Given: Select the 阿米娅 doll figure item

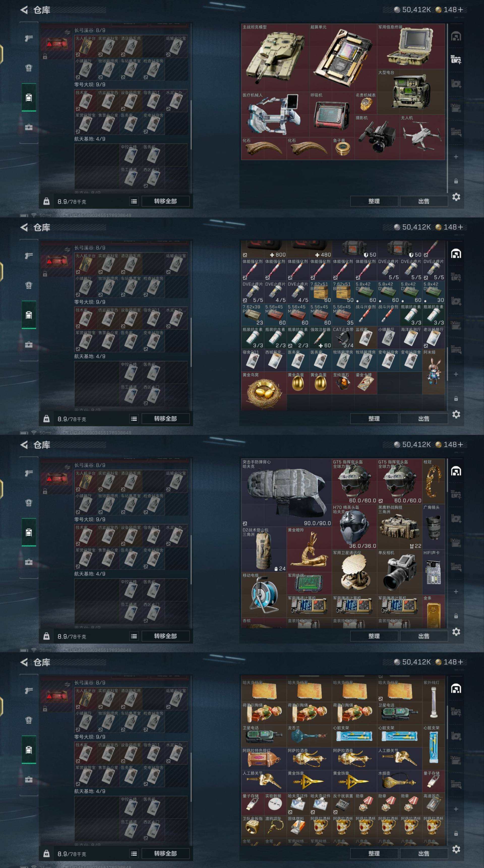Looking at the screenshot, I should coord(433,371).
